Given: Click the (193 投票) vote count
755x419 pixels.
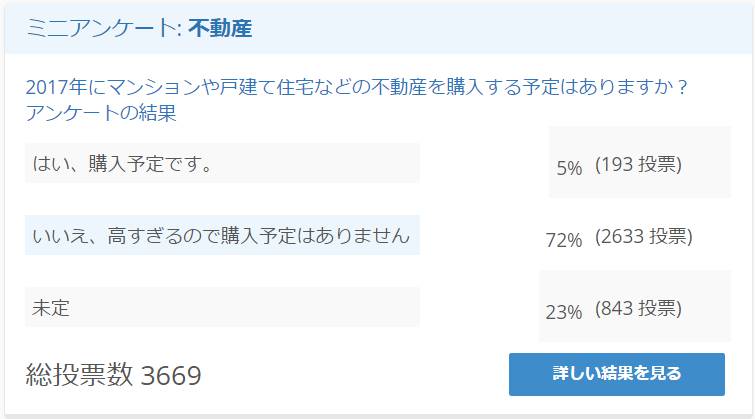Looking at the screenshot, I should tap(638, 165).
